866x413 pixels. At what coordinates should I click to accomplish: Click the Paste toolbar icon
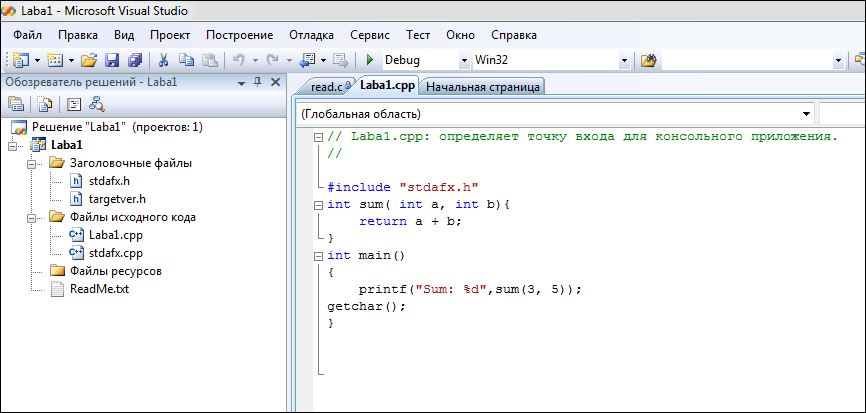[x=210, y=60]
